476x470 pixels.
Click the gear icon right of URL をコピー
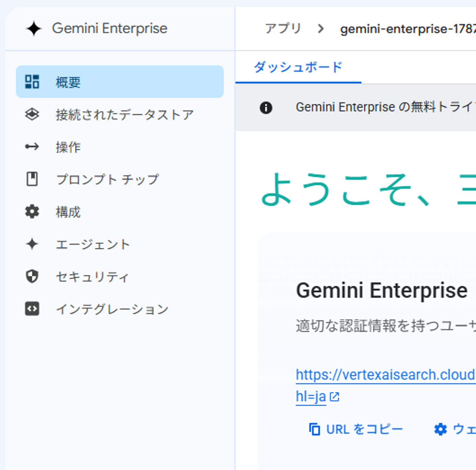tap(440, 429)
